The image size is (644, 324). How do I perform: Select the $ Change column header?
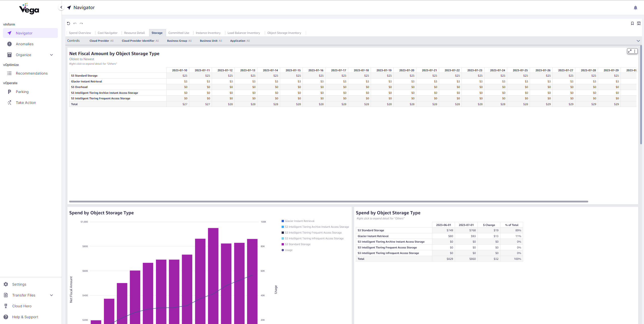[489, 225]
